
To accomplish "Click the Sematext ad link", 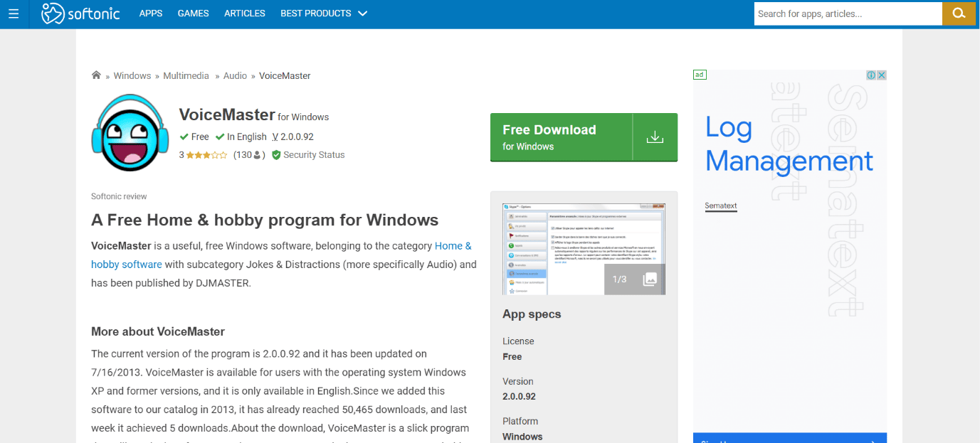I will 721,206.
